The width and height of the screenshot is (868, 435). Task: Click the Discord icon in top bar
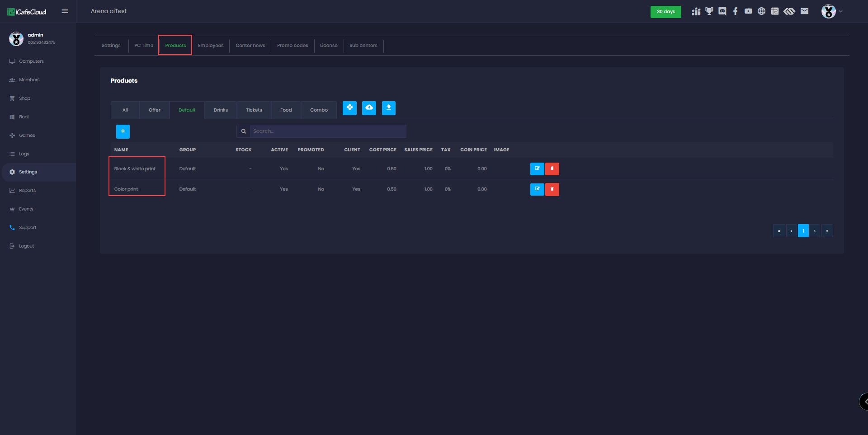[722, 11]
